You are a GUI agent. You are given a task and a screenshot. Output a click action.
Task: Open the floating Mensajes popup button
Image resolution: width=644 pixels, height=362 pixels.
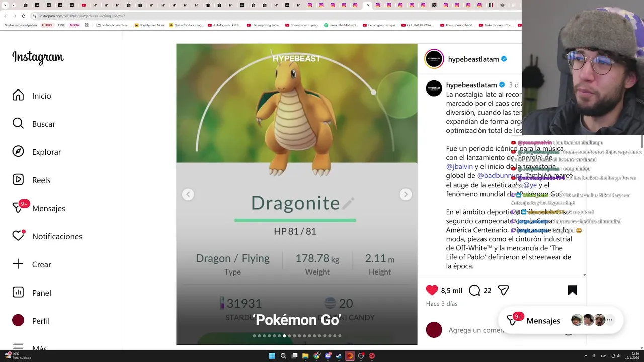coord(560,320)
